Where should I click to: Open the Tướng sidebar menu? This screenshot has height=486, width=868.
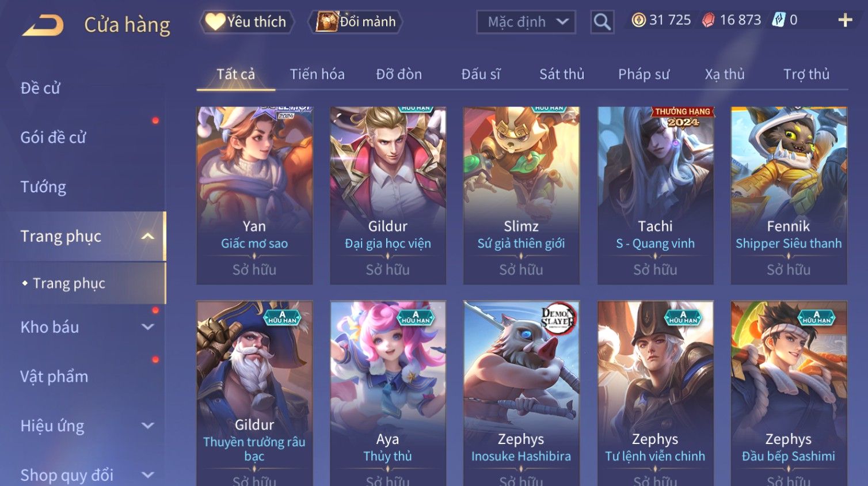[43, 187]
